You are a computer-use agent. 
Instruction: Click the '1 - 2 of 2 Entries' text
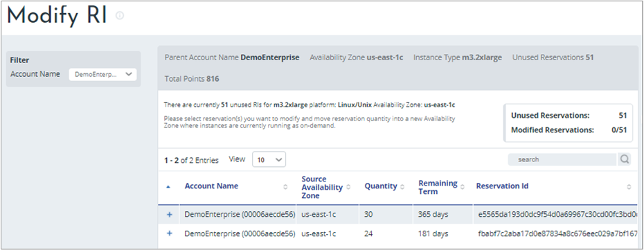[191, 160]
